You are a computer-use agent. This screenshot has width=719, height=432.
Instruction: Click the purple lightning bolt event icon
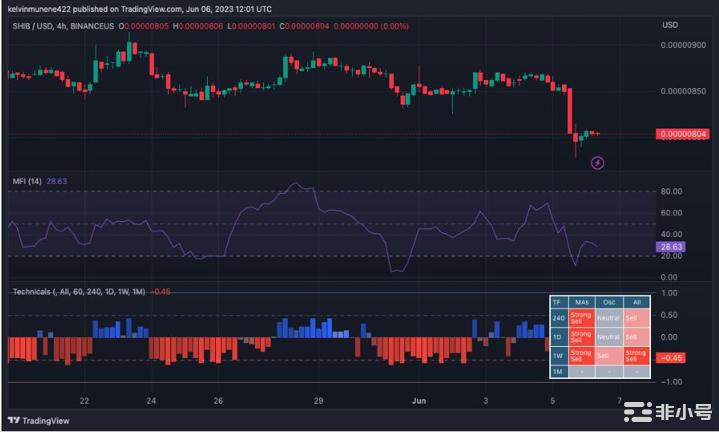tap(598, 161)
